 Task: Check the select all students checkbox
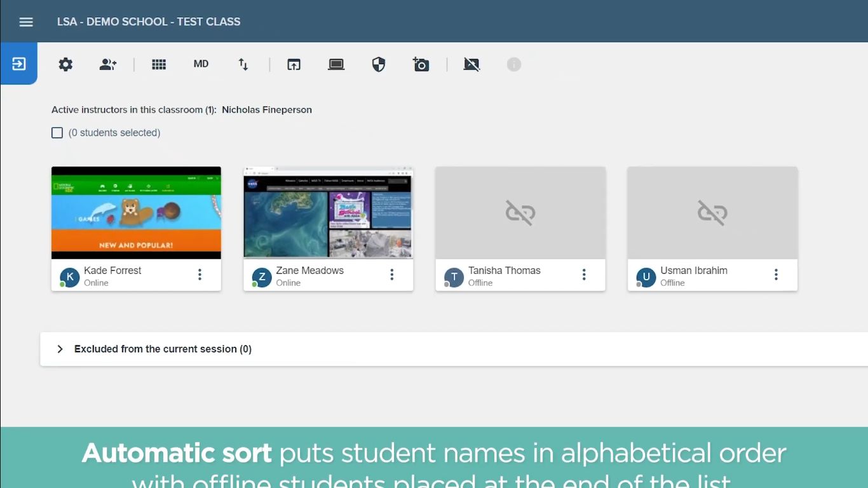tap(57, 133)
